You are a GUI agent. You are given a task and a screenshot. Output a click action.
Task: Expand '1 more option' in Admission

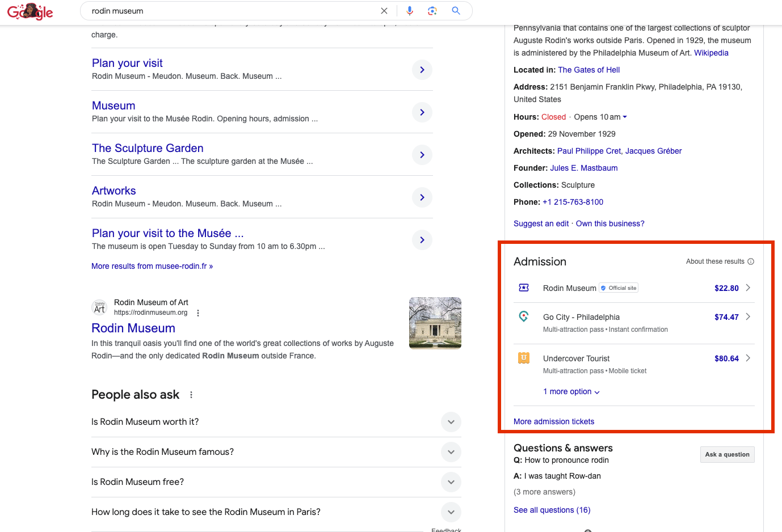click(x=571, y=391)
